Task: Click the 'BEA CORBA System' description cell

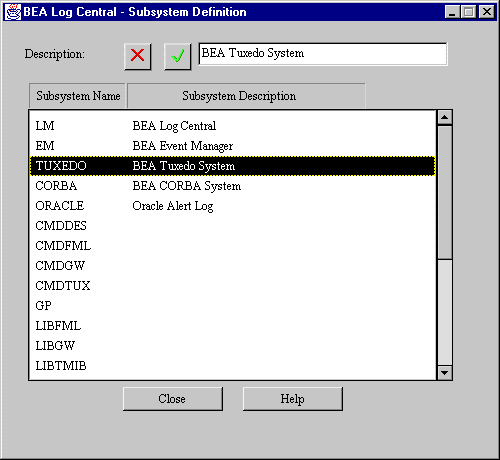Action: (x=187, y=186)
